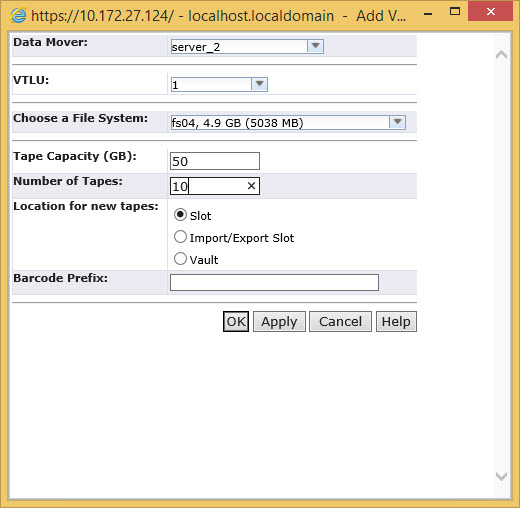Click the Internet Explorer icon in title bar
The height and width of the screenshot is (508, 520).
pos(18,15)
